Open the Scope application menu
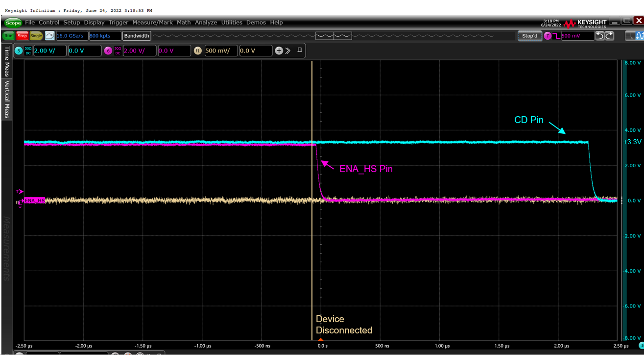This screenshot has height=355, width=644. click(x=12, y=23)
